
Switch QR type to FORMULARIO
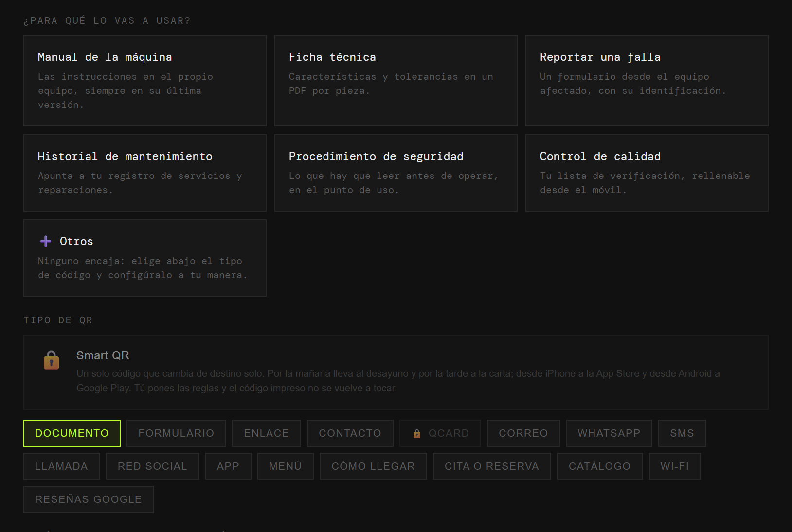[x=176, y=433]
